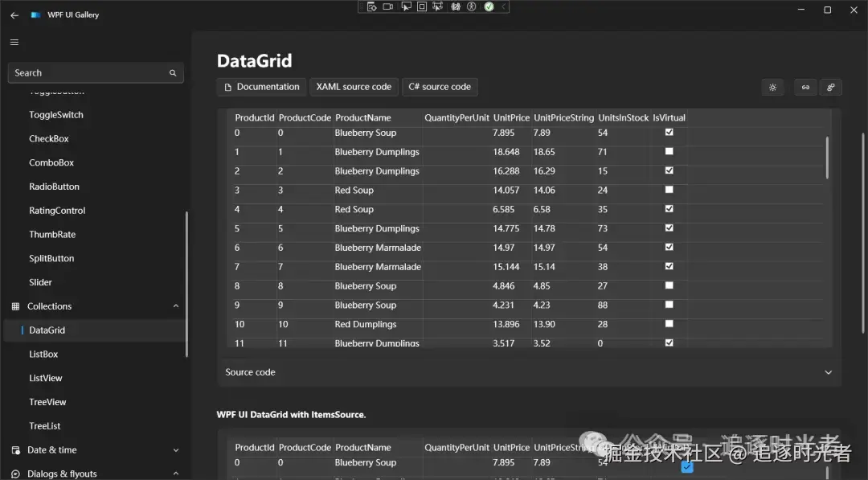Toggle IsVirtual for ProductId 5 row
Screen dimensions: 868x480
[x=669, y=228]
